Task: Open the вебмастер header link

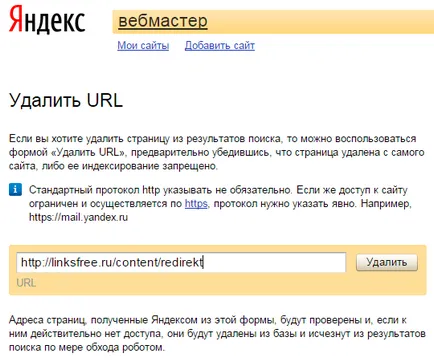Action: (x=163, y=21)
